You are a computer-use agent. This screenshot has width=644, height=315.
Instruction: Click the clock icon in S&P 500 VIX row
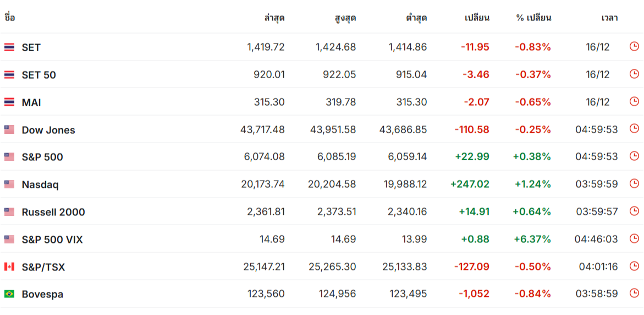[x=634, y=238]
